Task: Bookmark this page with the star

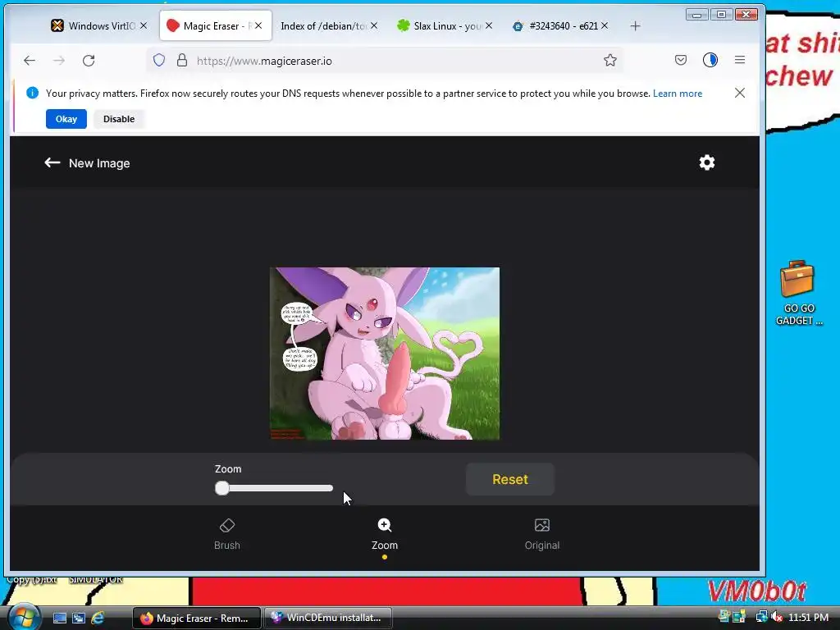Action: (609, 60)
